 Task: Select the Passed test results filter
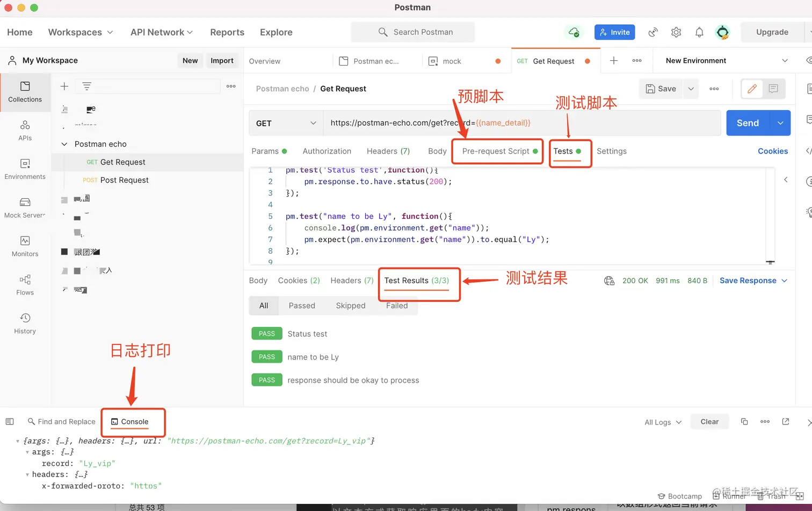click(x=302, y=306)
